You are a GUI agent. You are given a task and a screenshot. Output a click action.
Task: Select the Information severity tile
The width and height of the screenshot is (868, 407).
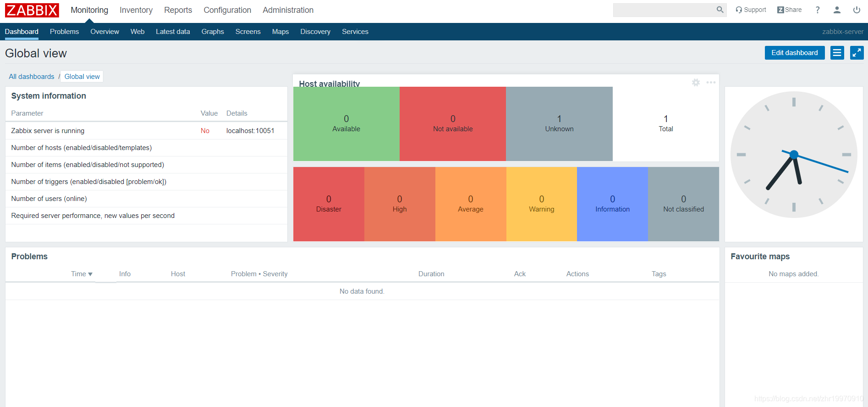(x=612, y=204)
